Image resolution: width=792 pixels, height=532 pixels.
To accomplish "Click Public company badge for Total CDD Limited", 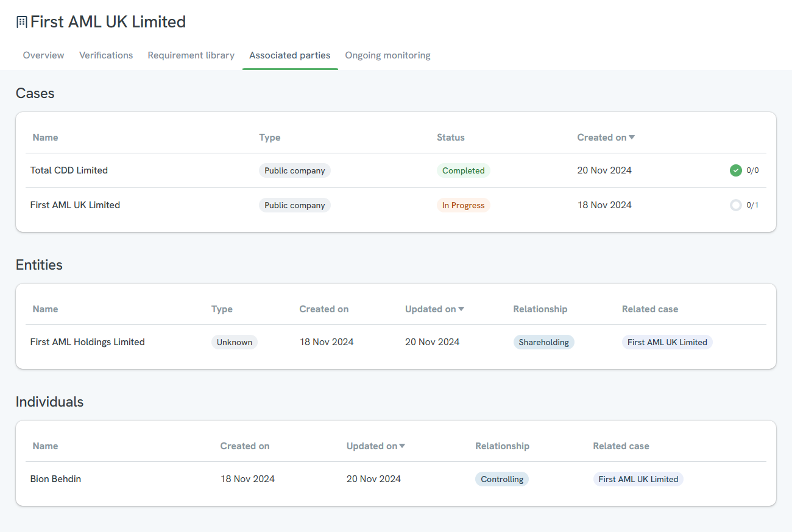I will coord(295,170).
